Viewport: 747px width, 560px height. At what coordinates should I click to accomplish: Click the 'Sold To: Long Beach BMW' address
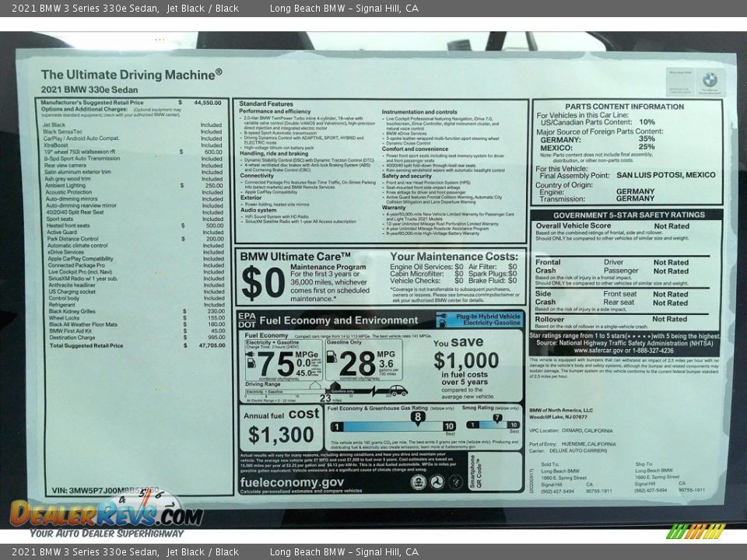point(577,477)
